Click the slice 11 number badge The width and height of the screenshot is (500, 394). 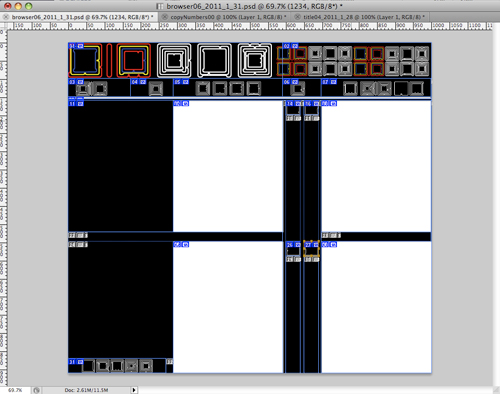[x=72, y=104]
